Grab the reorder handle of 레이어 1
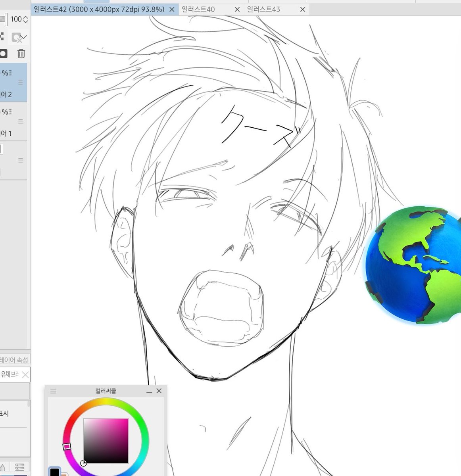 (21, 121)
